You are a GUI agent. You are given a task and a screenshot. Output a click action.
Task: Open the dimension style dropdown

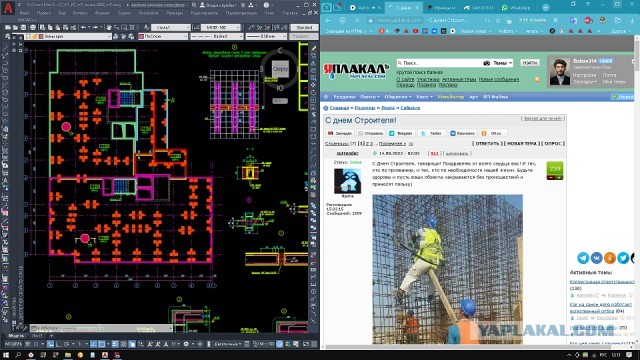click(220, 27)
